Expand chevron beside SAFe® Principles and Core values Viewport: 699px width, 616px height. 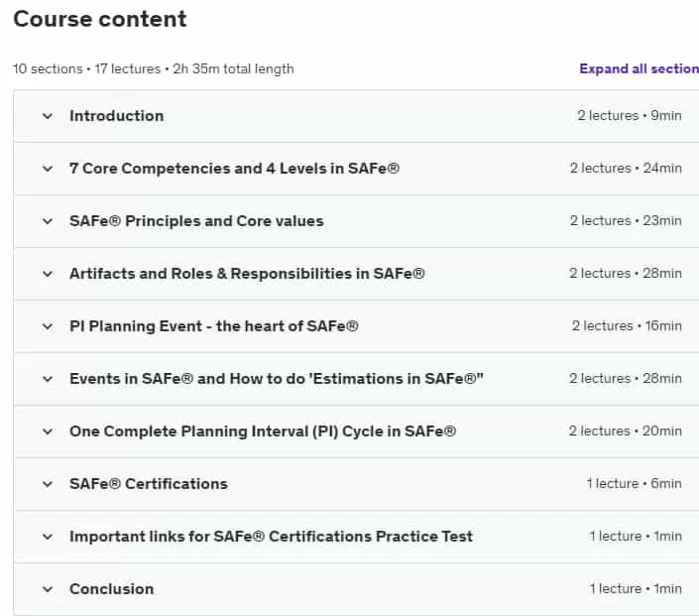48,221
